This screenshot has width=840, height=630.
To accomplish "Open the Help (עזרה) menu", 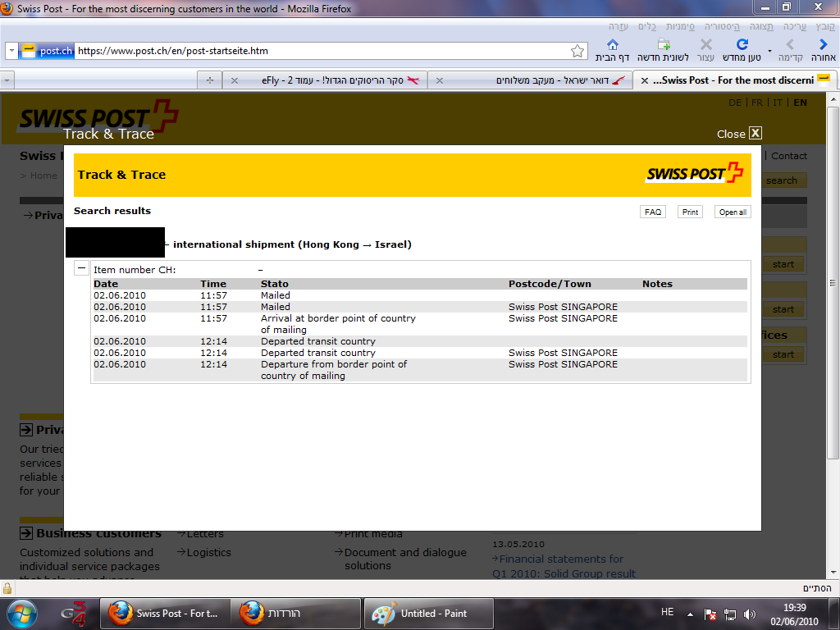I will [x=618, y=26].
